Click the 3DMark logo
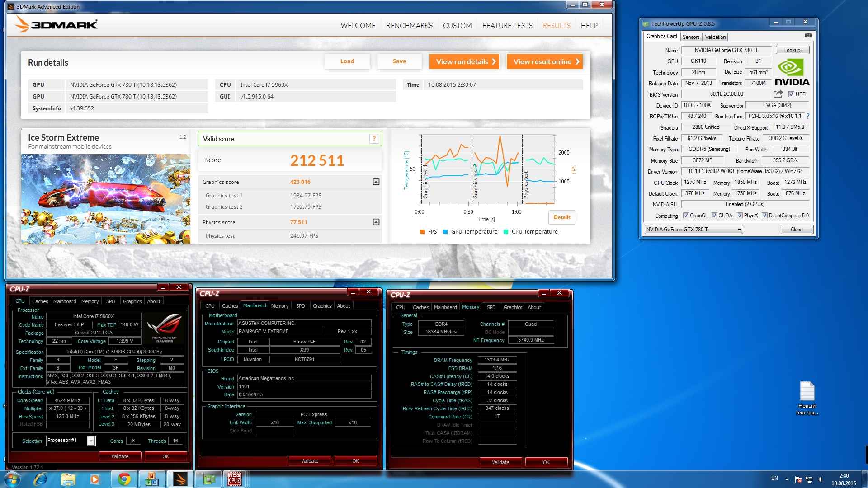The height and width of the screenshot is (488, 868). (x=56, y=24)
